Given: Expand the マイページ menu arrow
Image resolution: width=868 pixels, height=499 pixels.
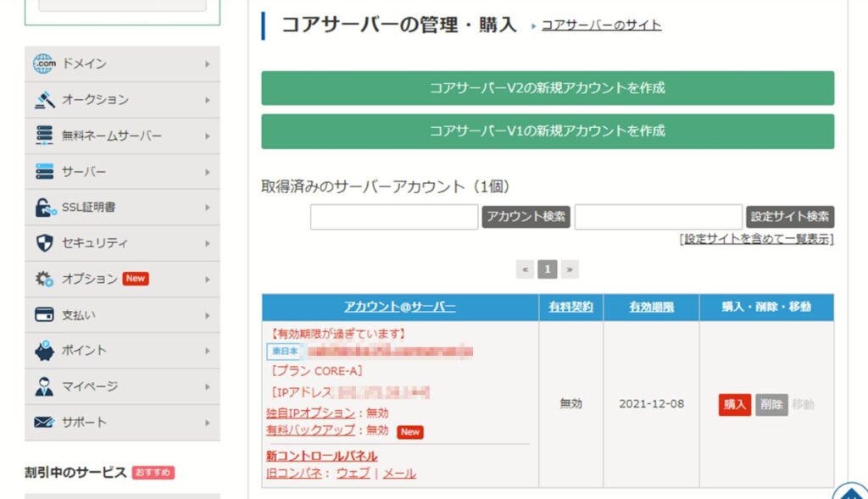Looking at the screenshot, I should (x=208, y=386).
